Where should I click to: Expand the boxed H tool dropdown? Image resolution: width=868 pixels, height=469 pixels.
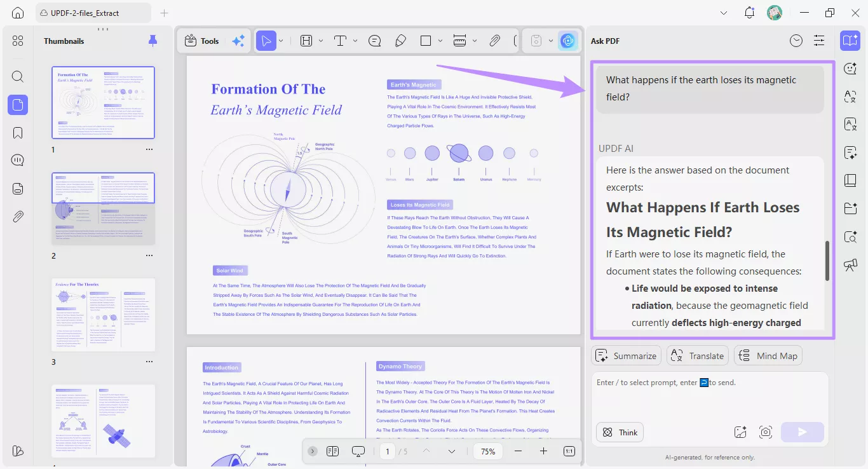[x=321, y=41]
